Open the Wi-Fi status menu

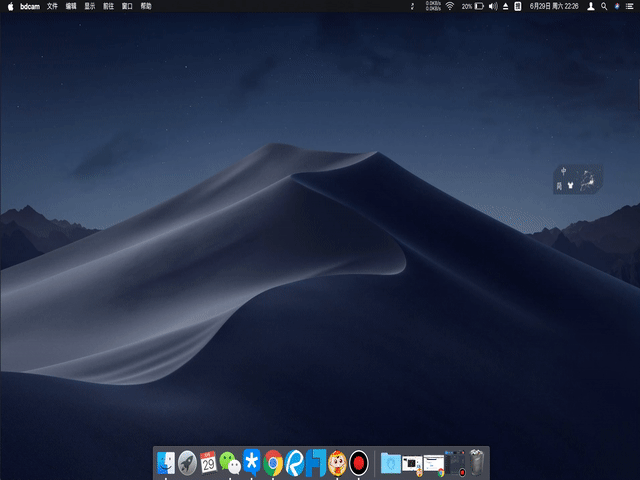click(450, 6)
